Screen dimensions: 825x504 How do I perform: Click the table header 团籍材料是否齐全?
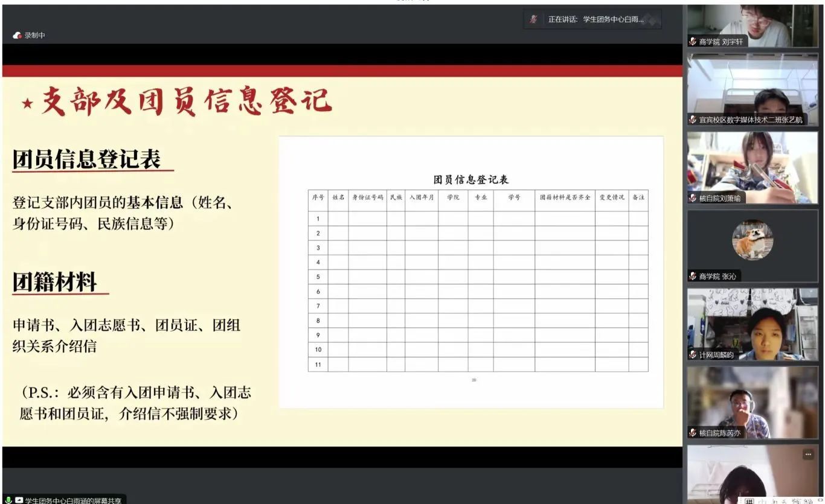point(565,197)
